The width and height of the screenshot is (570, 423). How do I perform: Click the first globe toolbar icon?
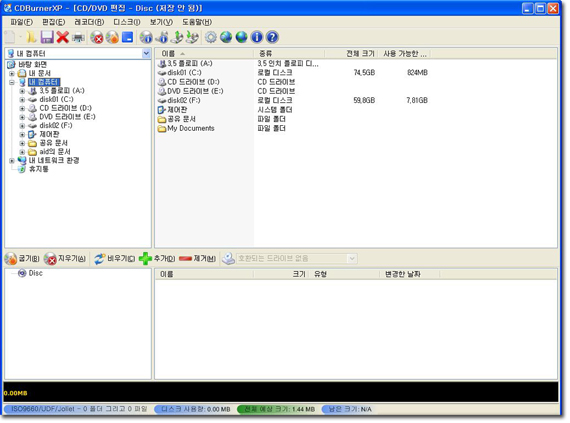pos(226,37)
